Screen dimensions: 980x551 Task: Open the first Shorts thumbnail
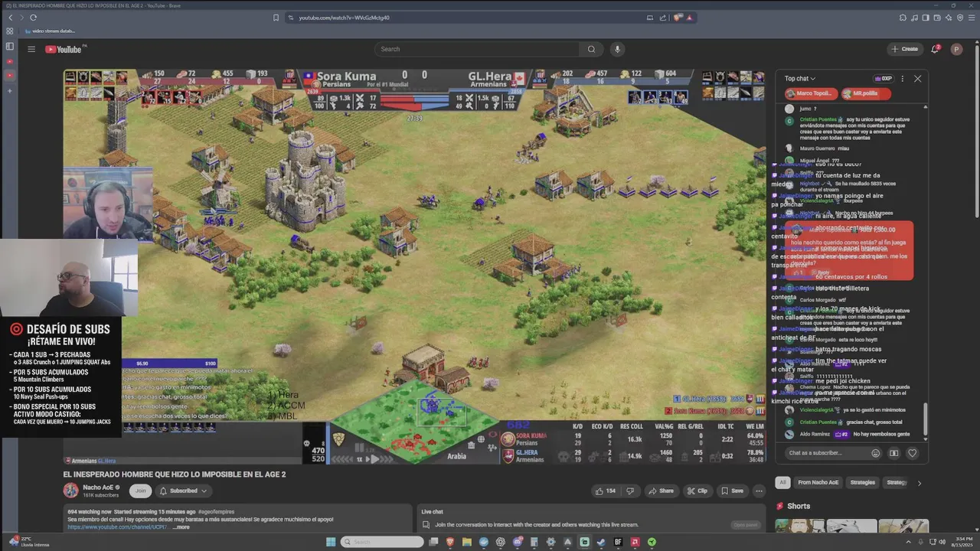point(799,527)
